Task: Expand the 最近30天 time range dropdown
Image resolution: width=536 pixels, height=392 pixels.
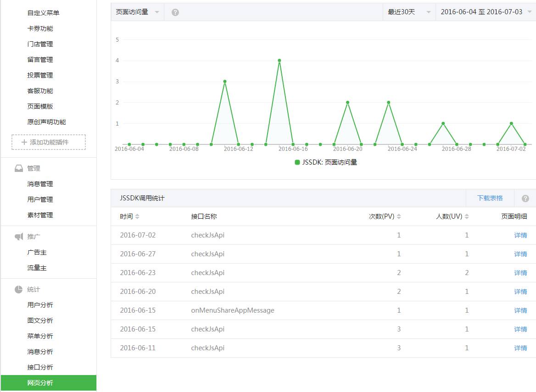Action: point(409,12)
